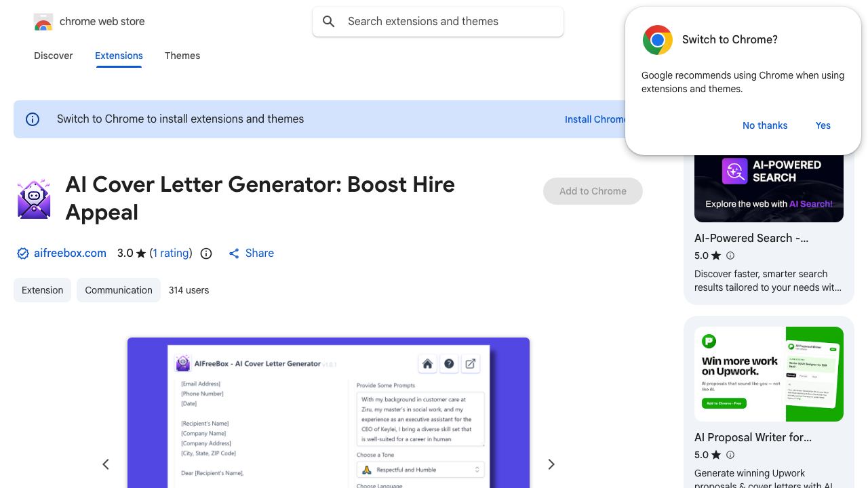Screen dimensions: 868x488
Task: Click the open-external icon in the preview
Action: 471,364
